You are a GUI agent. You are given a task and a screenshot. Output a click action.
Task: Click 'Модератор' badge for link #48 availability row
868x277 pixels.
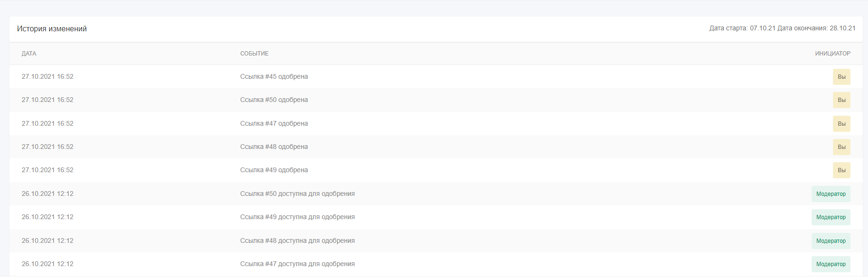pos(831,241)
